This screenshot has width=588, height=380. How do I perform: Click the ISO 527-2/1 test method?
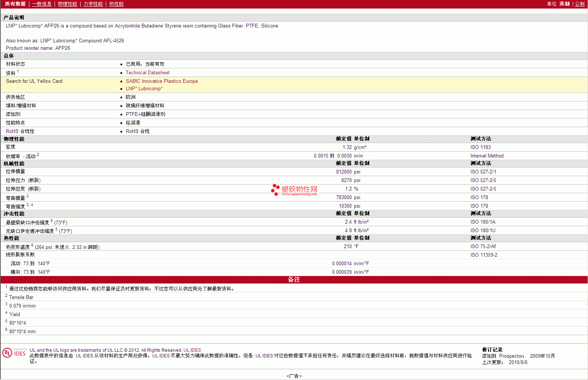(483, 172)
